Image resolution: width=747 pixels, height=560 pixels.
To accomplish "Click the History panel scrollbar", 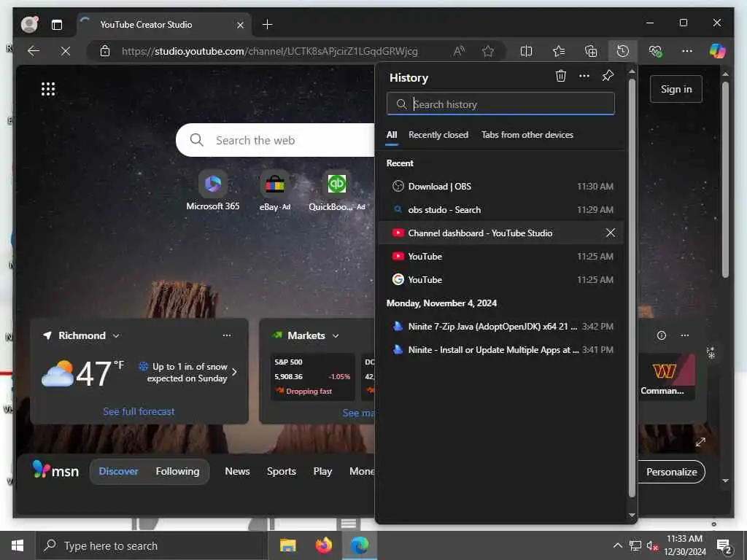I will tap(632, 288).
